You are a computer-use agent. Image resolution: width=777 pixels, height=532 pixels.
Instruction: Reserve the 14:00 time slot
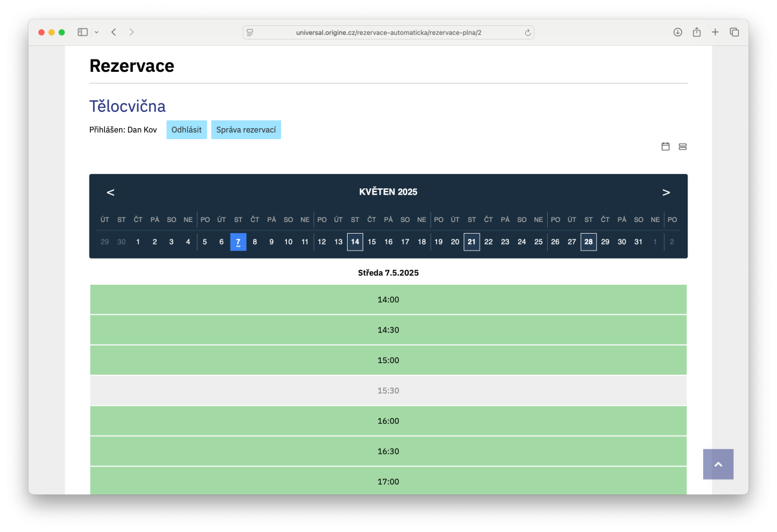[388, 300]
